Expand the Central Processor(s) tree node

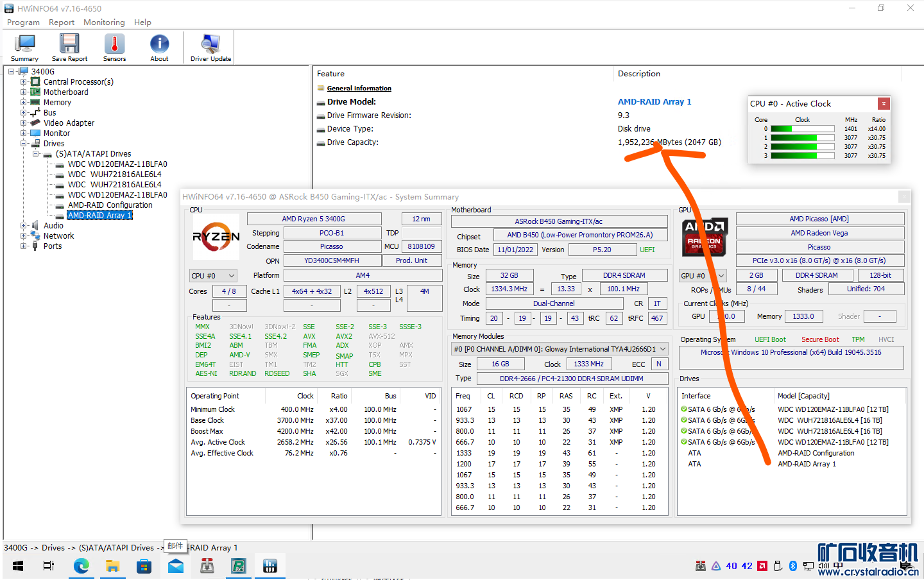24,82
